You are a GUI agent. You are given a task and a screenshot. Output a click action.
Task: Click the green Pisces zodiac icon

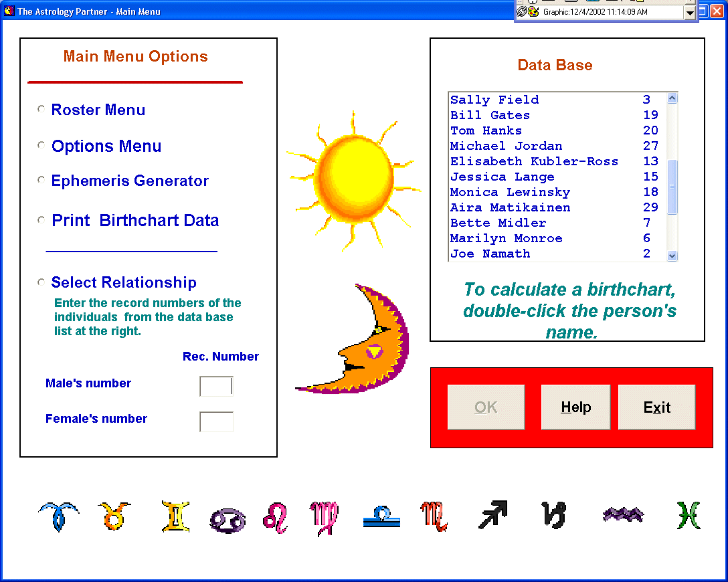point(689,515)
